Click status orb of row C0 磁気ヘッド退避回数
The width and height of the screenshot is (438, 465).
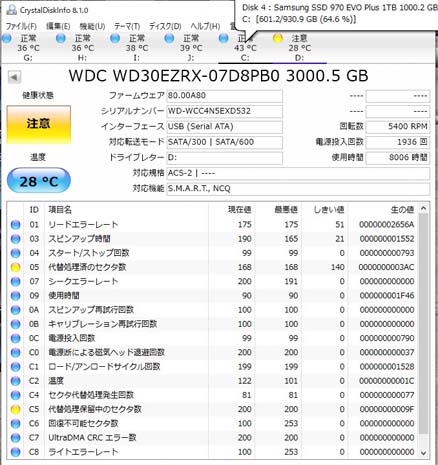pos(15,353)
